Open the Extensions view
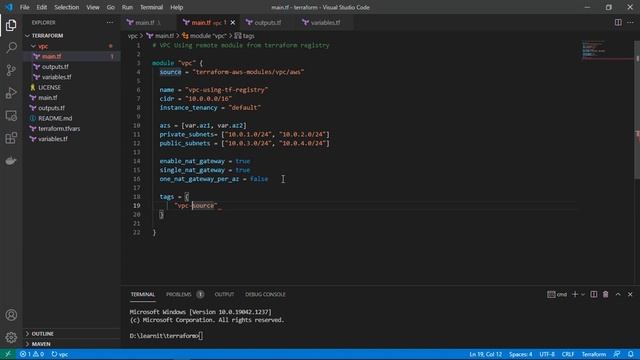The height and width of the screenshot is (360, 640). tap(11, 138)
